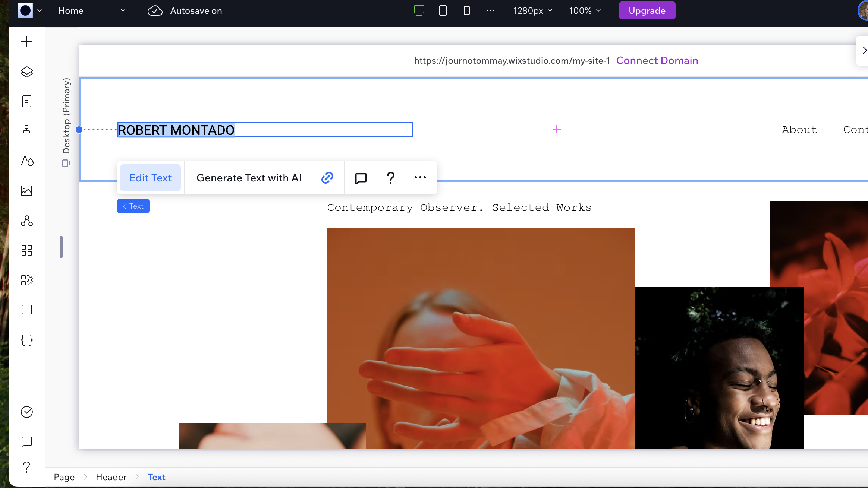868x488 pixels.
Task: Click the About menu item on canvas
Action: (799, 130)
